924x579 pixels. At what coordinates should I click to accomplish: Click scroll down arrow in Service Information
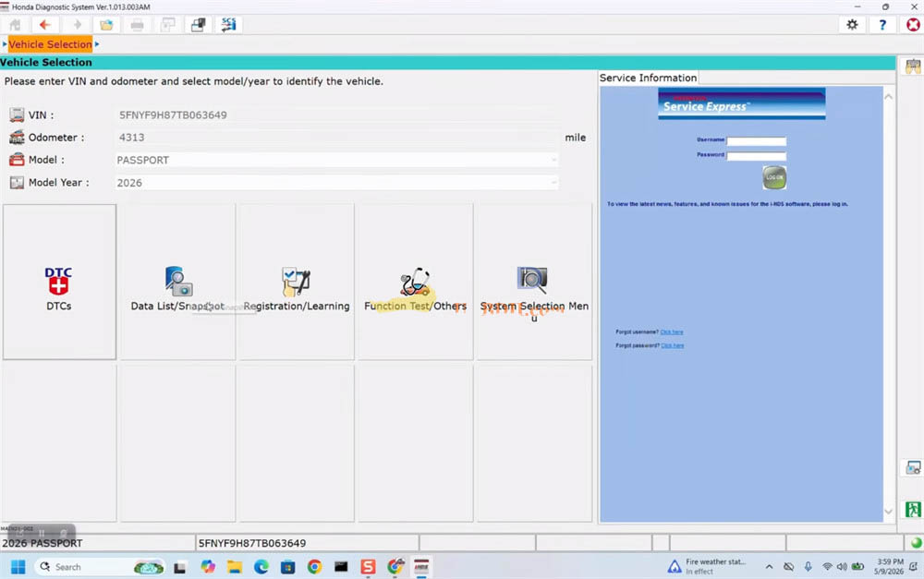[x=889, y=512]
